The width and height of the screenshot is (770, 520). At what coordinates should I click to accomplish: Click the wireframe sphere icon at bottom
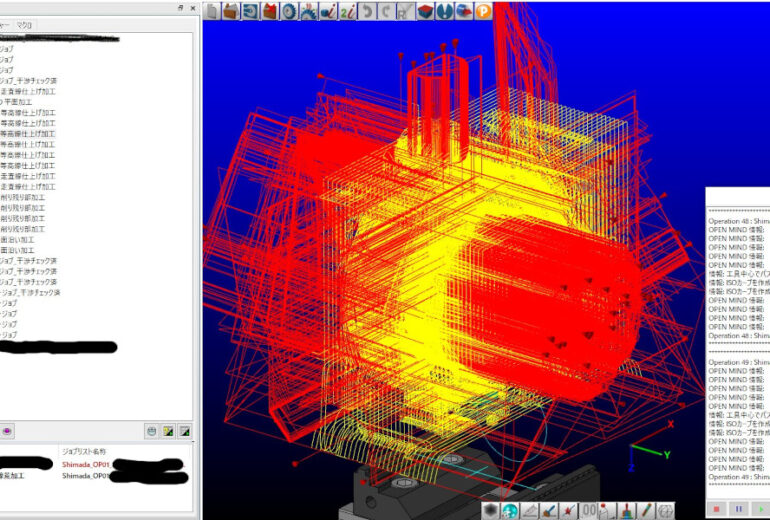pyautogui.click(x=666, y=511)
